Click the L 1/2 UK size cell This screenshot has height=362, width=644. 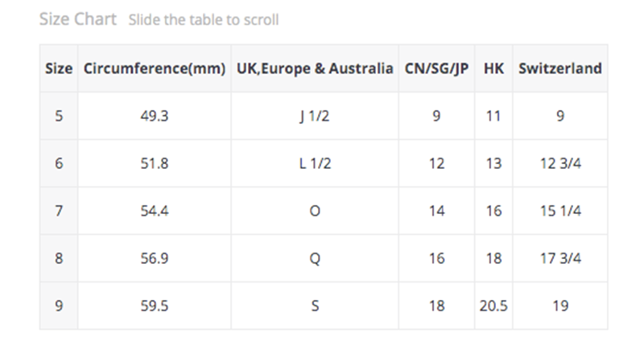point(315,163)
